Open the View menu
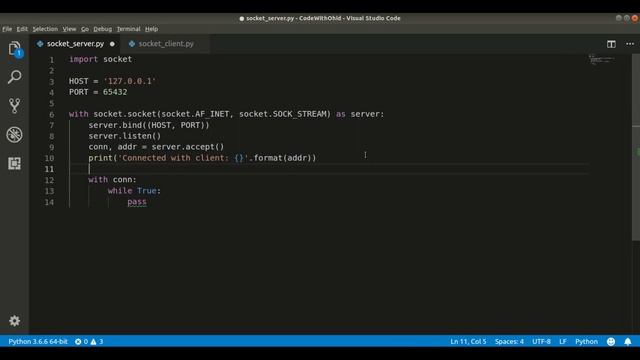Screen dimensions: 640x360 [69, 29]
